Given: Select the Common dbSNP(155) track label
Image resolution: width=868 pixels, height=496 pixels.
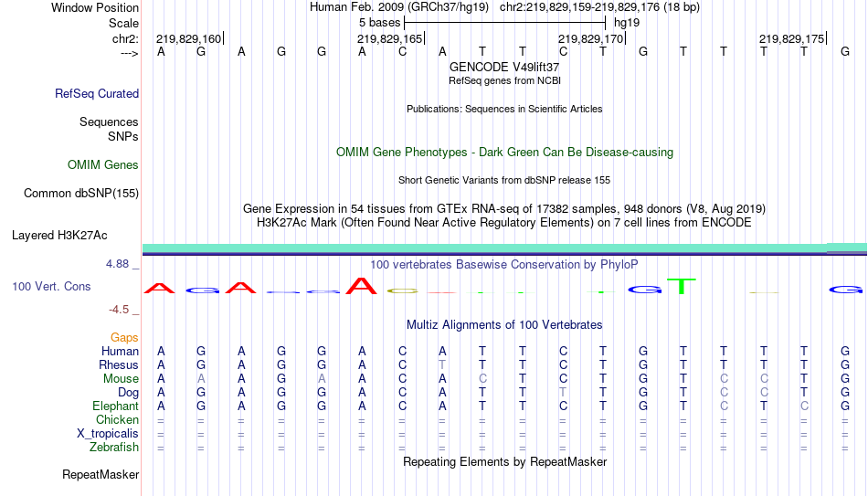Looking at the screenshot, I should (81, 194).
